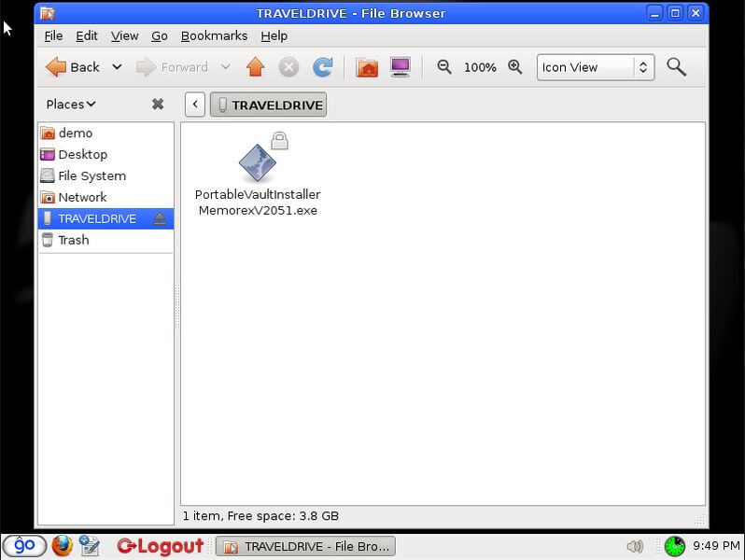The image size is (745, 560).
Task: Select Desktop in Places sidebar
Action: click(105, 154)
